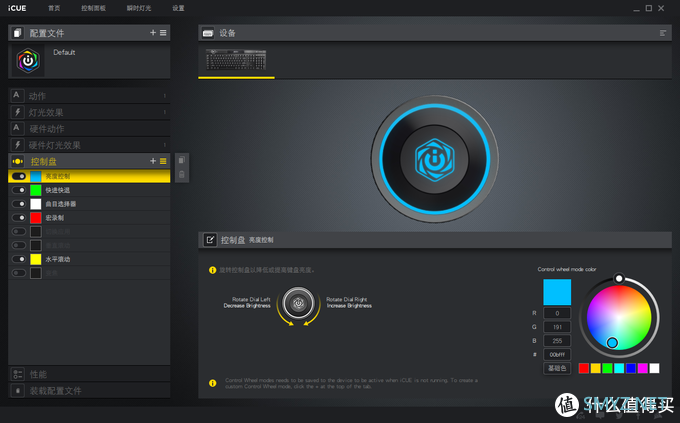Open the devices panel menu icon
680x423 pixels.
pos(663,33)
